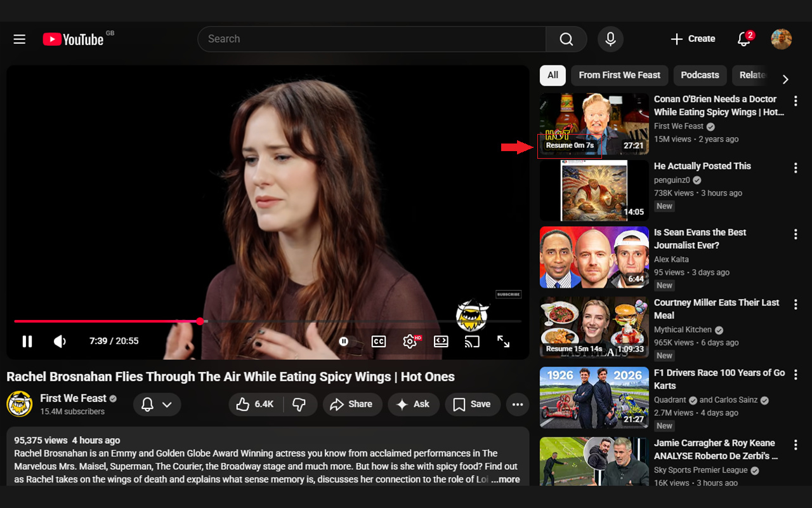Viewport: 812px width, 508px height.
Task: Open Is Sean Evans the Best Journalist thumbnail
Action: coord(594,257)
